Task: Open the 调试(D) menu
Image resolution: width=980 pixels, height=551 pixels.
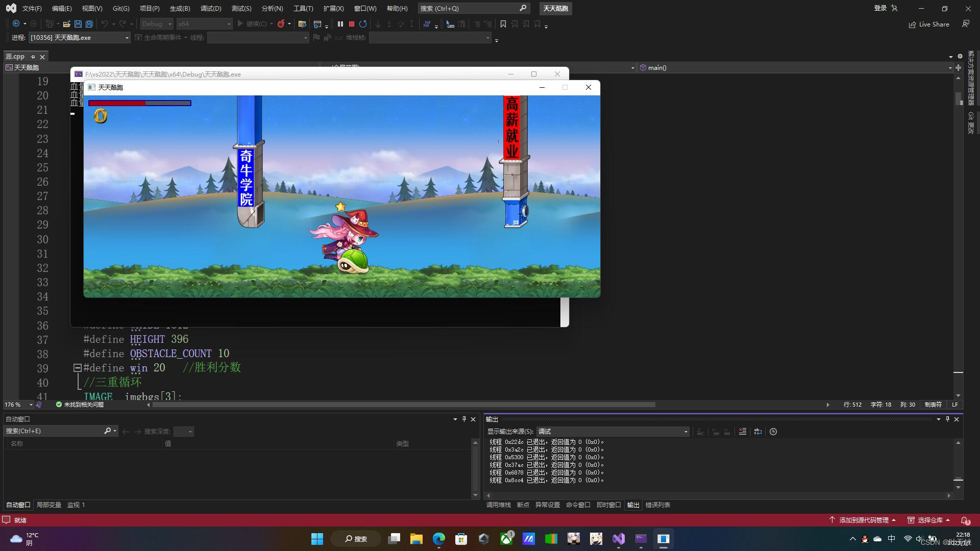Action: click(x=211, y=8)
